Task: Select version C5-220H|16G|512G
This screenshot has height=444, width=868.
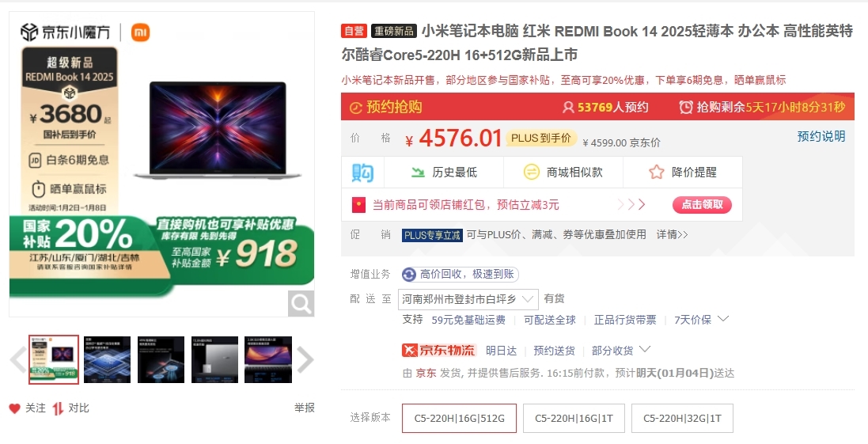Action: click(x=460, y=418)
